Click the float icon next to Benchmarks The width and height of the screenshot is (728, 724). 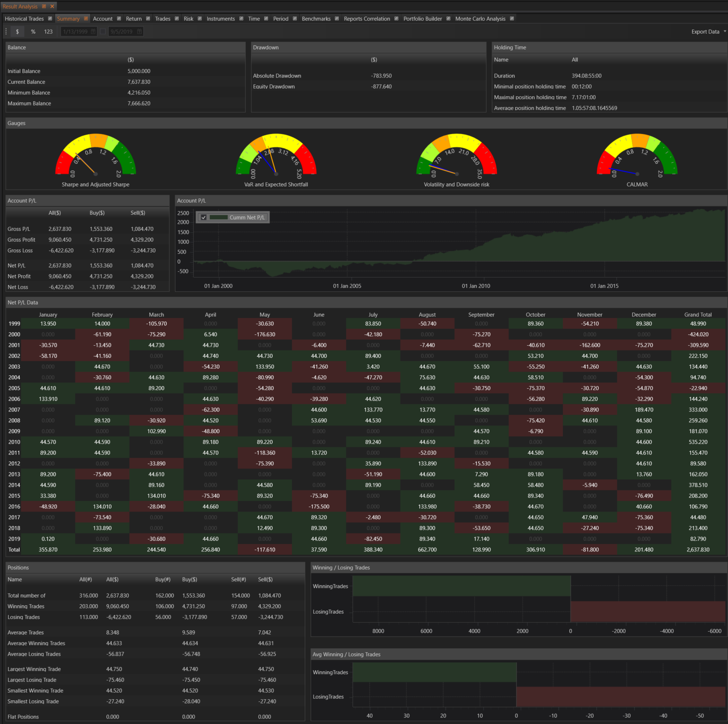click(337, 19)
